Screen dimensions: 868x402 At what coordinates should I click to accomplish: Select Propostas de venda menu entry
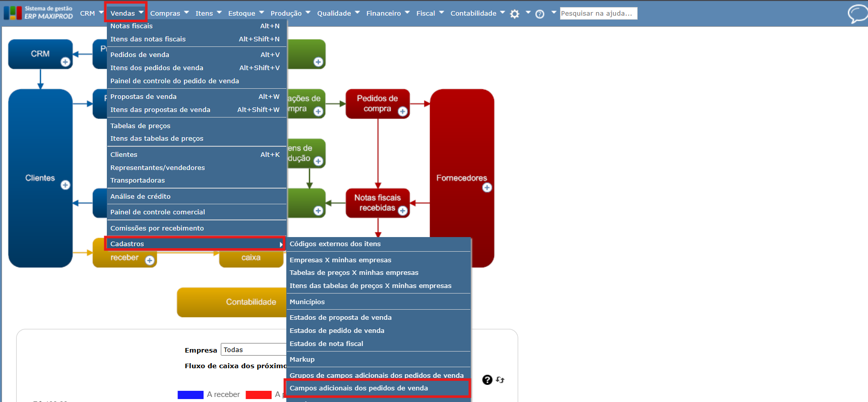tap(197, 96)
